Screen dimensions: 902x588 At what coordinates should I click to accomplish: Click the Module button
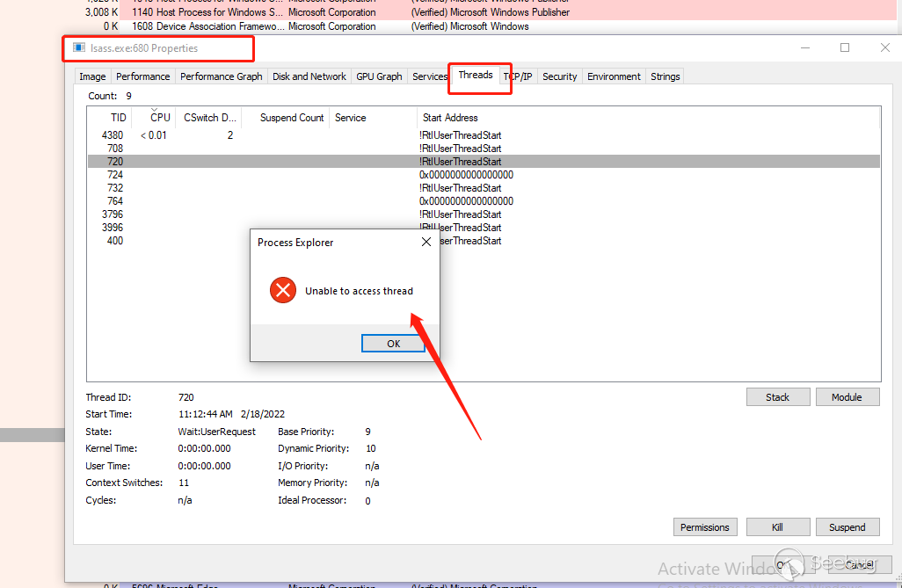coord(847,397)
